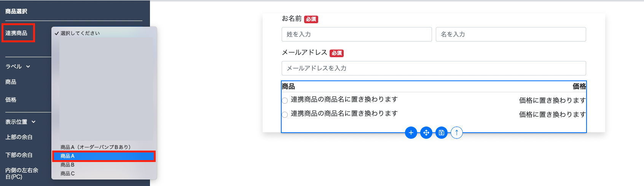The height and width of the screenshot is (186, 644).
Task: Focus the 姓を入力 text field
Action: pos(357,34)
